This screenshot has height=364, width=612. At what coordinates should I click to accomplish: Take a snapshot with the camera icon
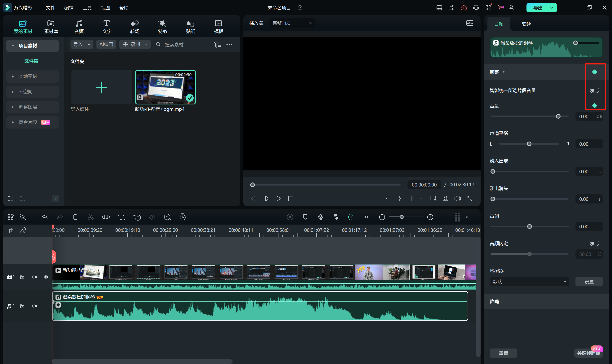click(x=445, y=198)
